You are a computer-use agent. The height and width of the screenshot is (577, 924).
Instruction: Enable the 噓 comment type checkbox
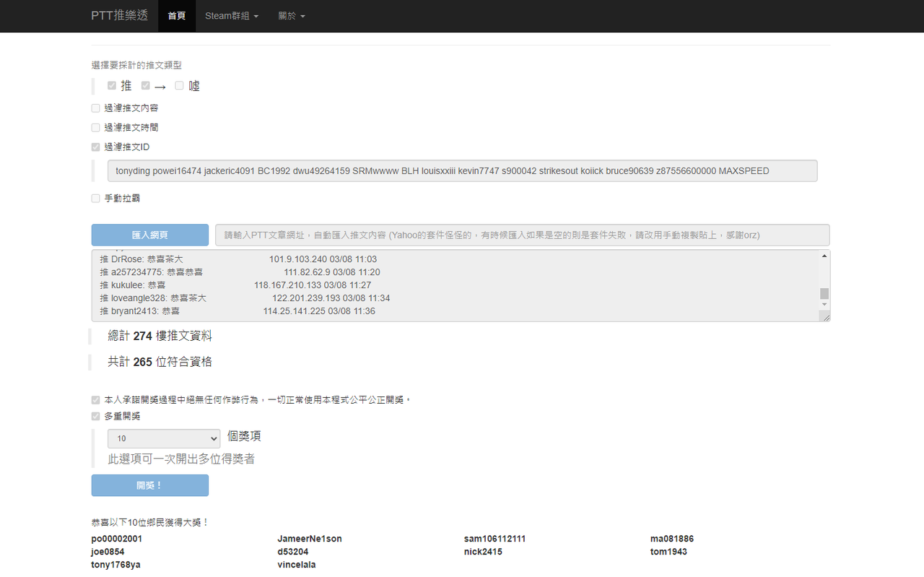179,86
